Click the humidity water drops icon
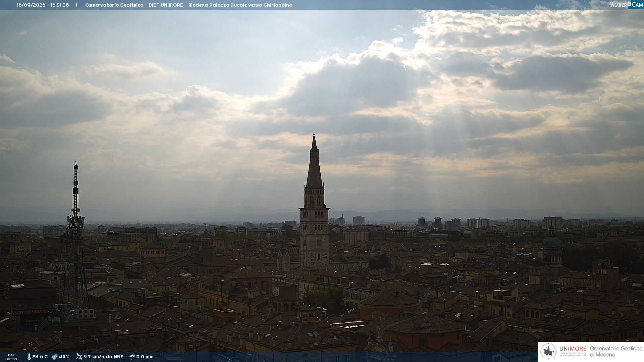The image size is (644, 362). [x=54, y=357]
